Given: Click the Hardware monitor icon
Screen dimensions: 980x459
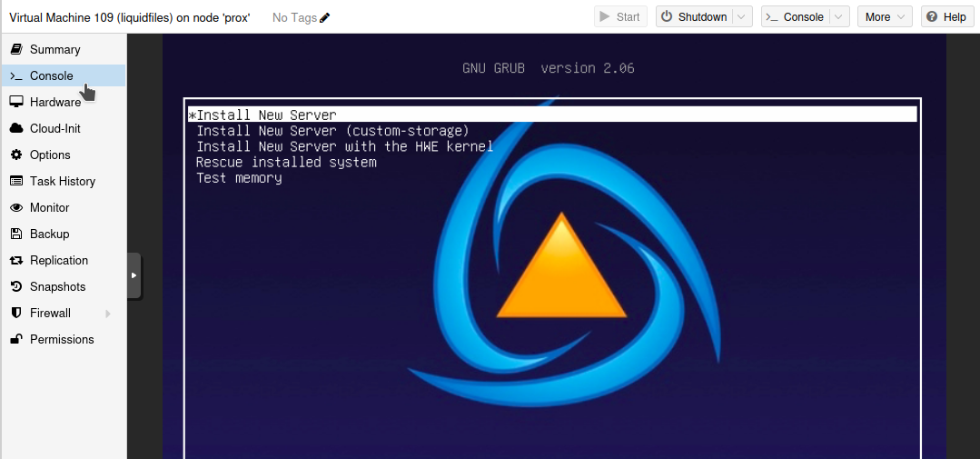Looking at the screenshot, I should pos(17,102).
